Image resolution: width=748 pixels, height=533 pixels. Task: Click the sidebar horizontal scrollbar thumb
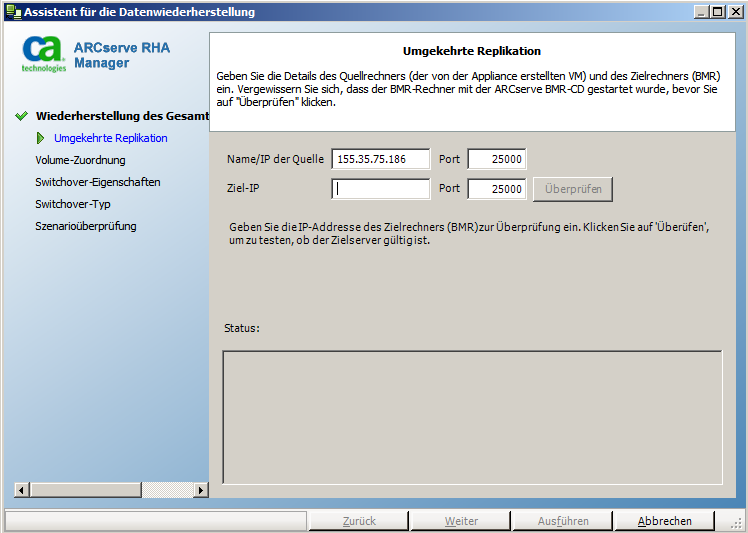tap(86, 490)
